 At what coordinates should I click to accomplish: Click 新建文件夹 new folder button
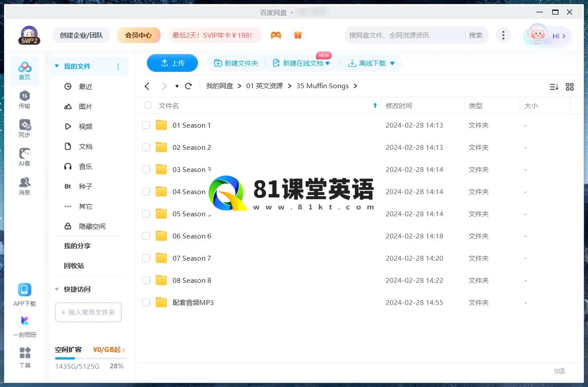[236, 63]
